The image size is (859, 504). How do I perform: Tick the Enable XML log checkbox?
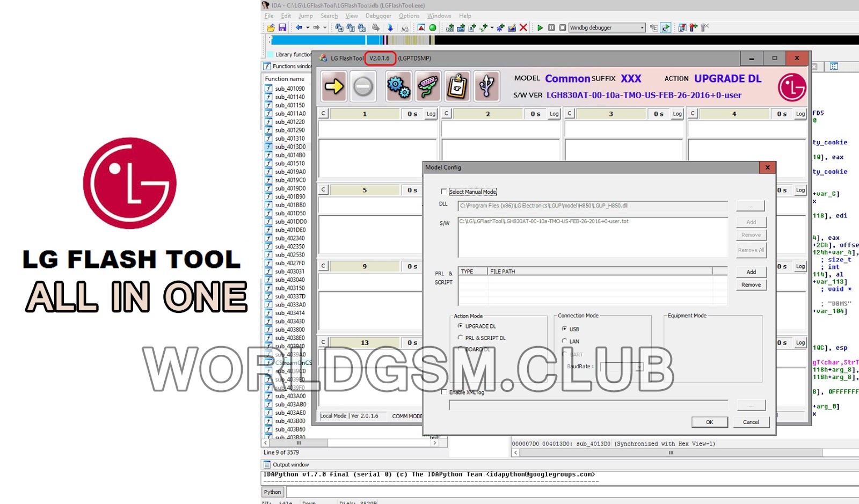(443, 392)
